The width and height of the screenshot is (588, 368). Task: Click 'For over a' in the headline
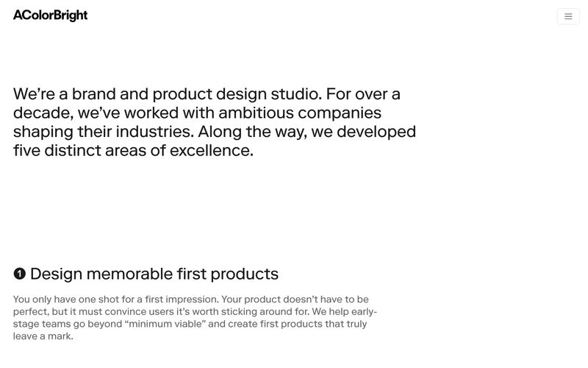(x=363, y=94)
